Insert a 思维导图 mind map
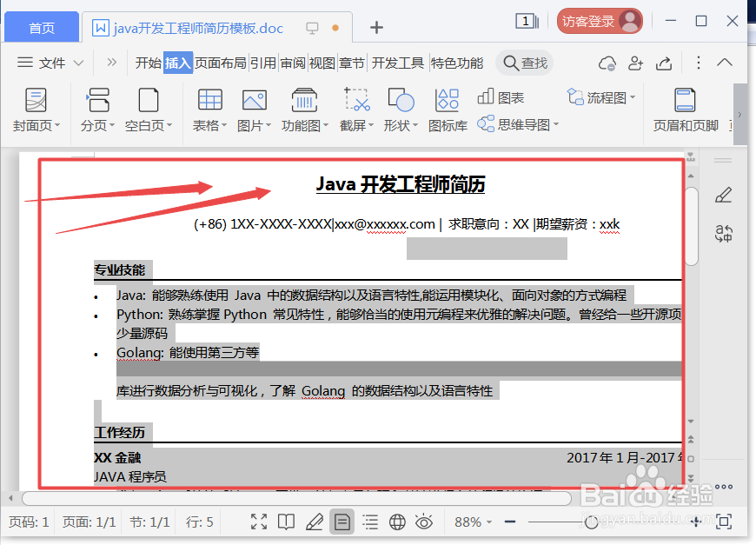Image resolution: width=756 pixels, height=545 pixels. (x=518, y=124)
